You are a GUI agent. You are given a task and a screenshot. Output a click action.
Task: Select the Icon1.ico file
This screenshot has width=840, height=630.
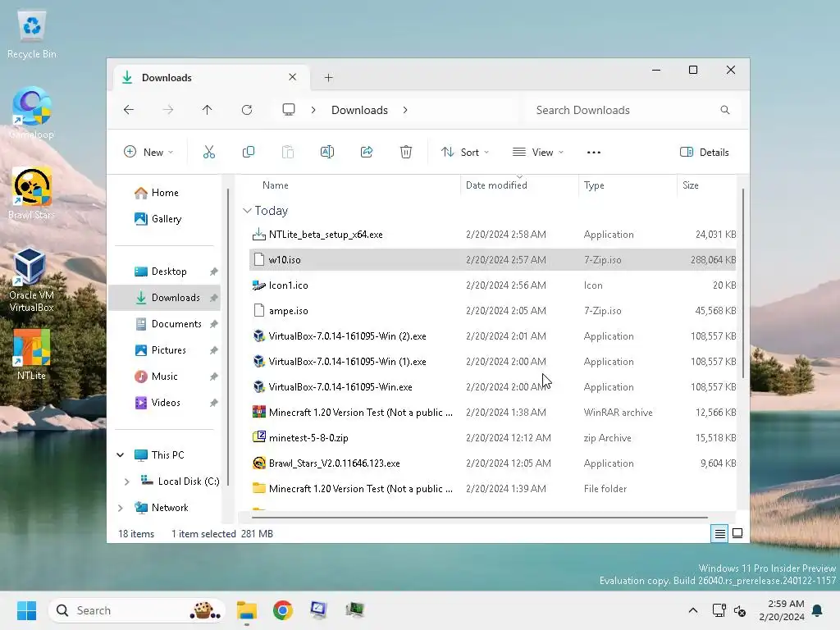pos(493,285)
